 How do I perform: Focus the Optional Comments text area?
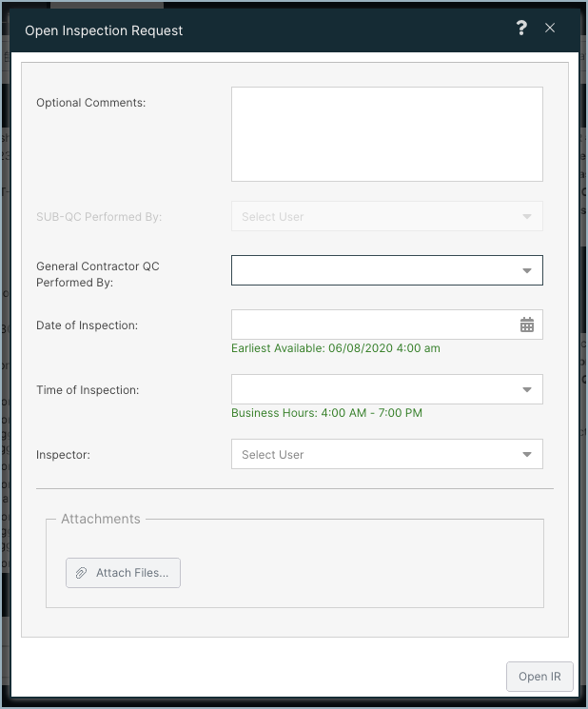click(x=387, y=134)
